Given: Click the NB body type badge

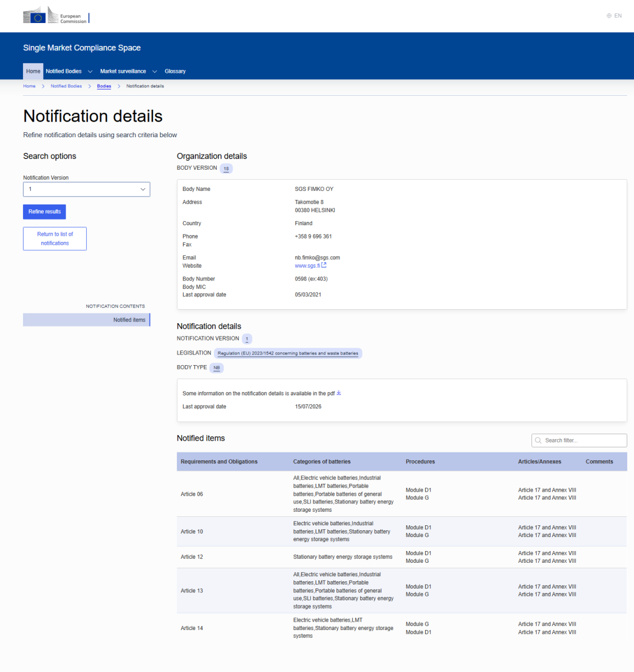Looking at the screenshot, I should point(217,368).
